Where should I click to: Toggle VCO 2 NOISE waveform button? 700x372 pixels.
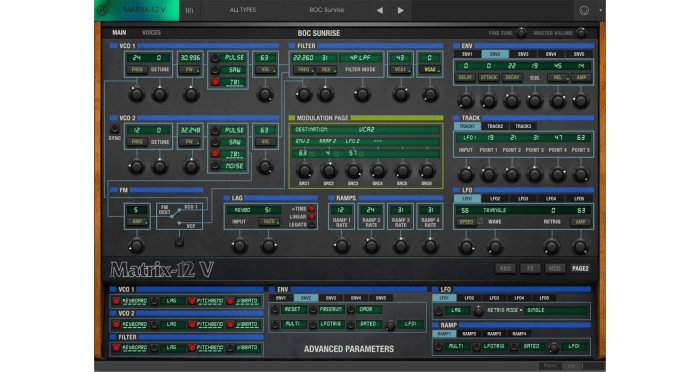[215, 166]
